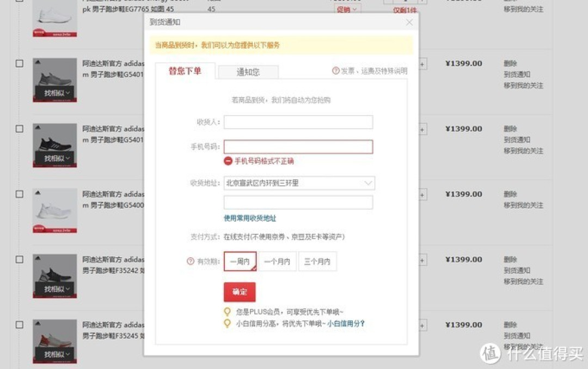Image resolution: width=588 pixels, height=369 pixels.
Task: Increase quantity plus for G5400 row
Action: (422, 195)
